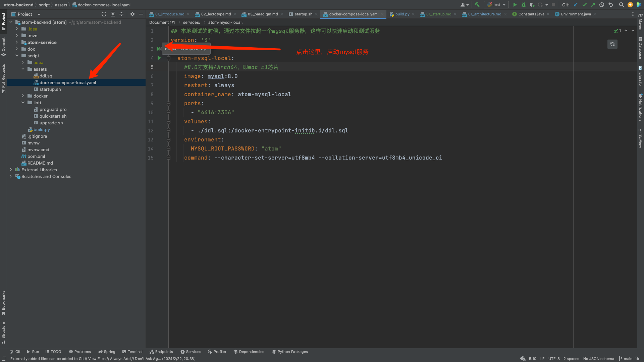Click the services breadcrumb
Image resolution: width=644 pixels, height=362 pixels.
pyautogui.click(x=192, y=22)
